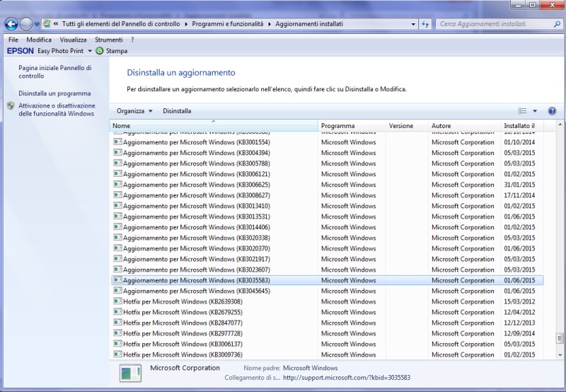The image size is (566, 392).
Task: Click the refresh icon beside address bar
Action: coord(426,24)
